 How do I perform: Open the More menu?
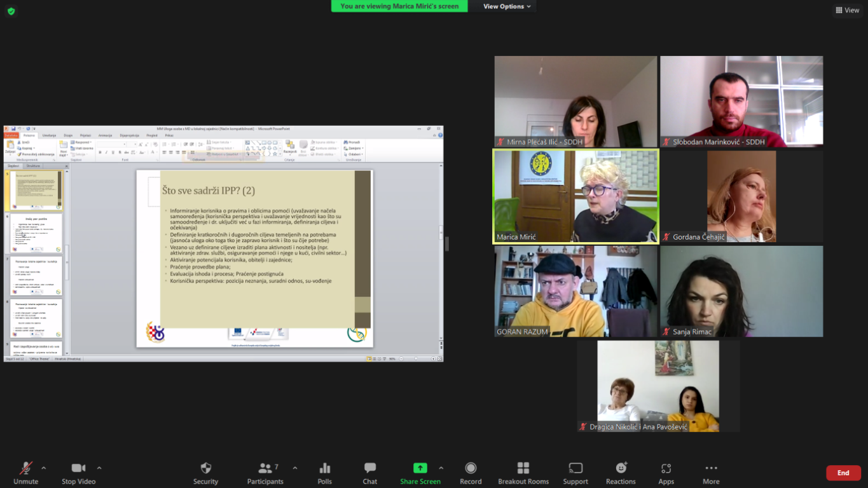click(x=711, y=469)
